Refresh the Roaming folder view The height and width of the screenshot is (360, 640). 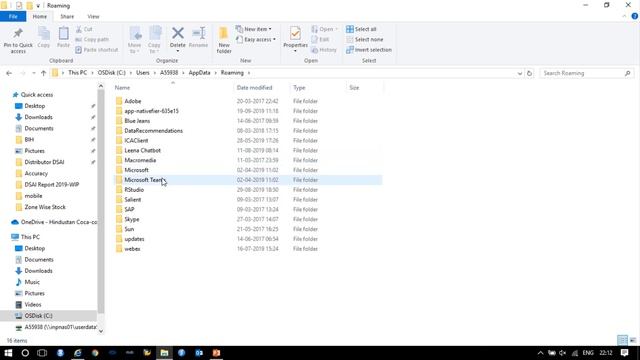pos(529,73)
